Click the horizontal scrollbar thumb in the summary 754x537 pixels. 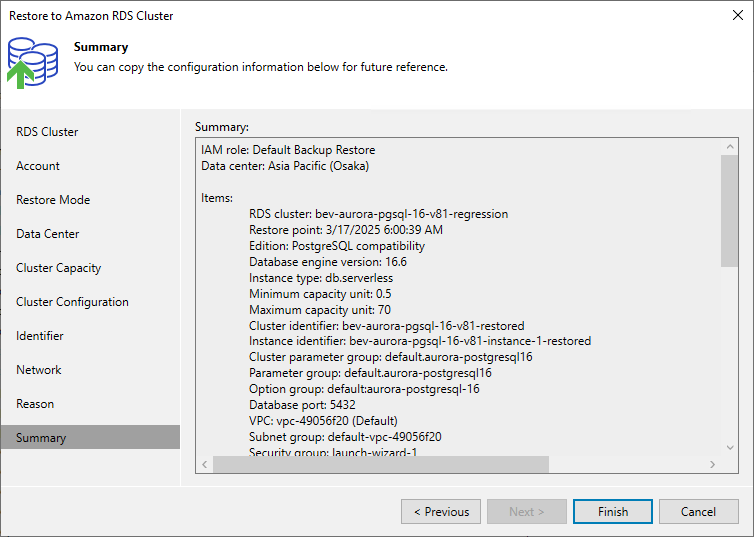(x=381, y=464)
